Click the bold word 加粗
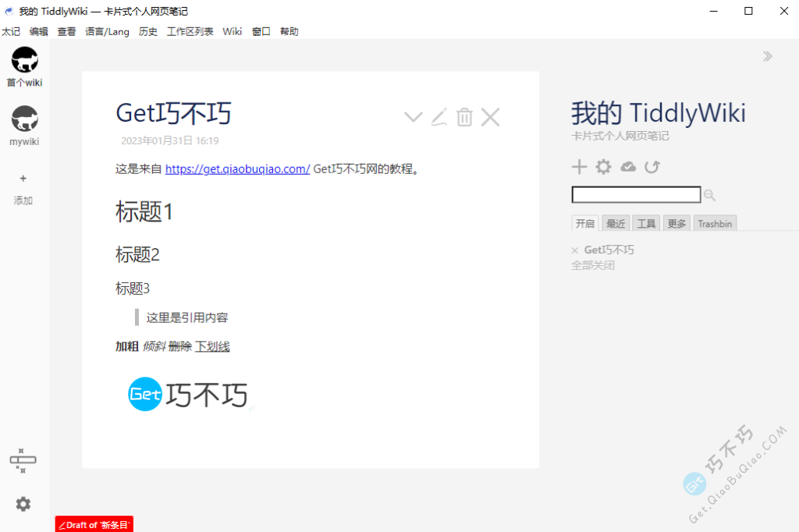Screen dimensions: 799x532 click(127, 346)
